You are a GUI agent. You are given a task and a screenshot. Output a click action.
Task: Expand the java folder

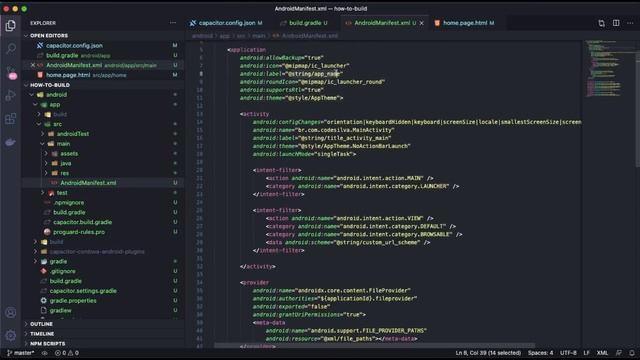(66, 163)
